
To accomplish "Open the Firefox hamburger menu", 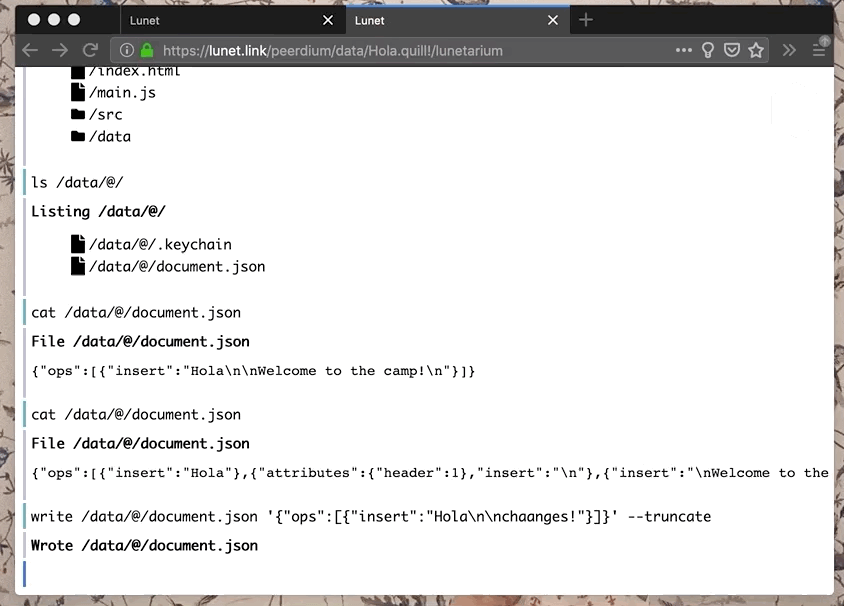I will coord(819,50).
